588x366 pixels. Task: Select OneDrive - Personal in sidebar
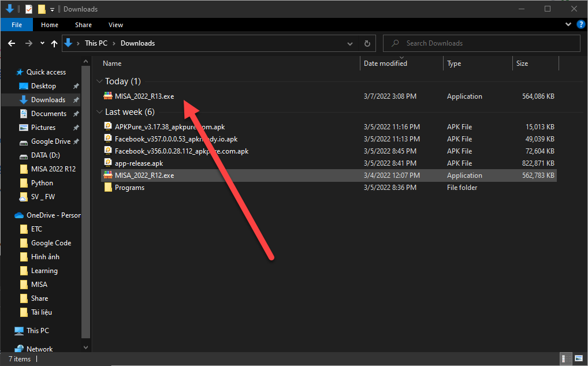[47, 215]
